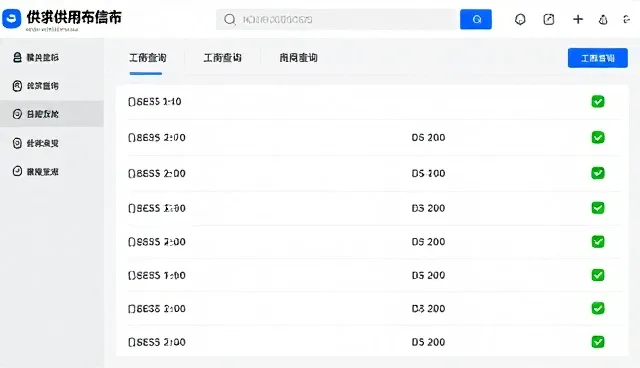Select the fifth row's title text
This screenshot has width=640, height=368.
click(157, 242)
